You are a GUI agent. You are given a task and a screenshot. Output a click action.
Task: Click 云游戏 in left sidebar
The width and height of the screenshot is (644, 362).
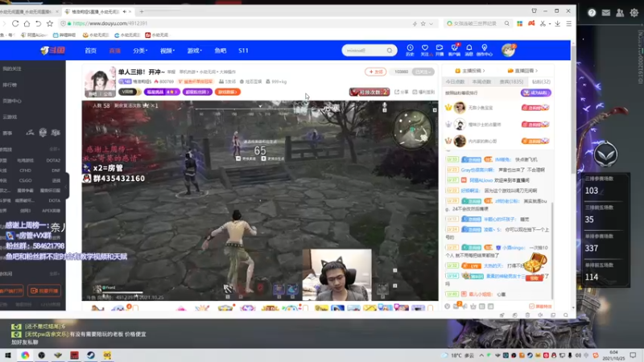10,117
